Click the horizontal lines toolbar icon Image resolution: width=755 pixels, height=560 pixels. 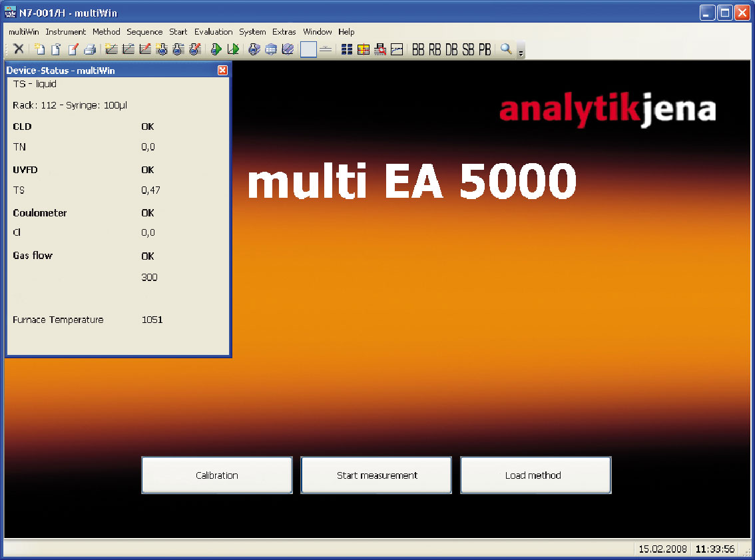point(326,49)
